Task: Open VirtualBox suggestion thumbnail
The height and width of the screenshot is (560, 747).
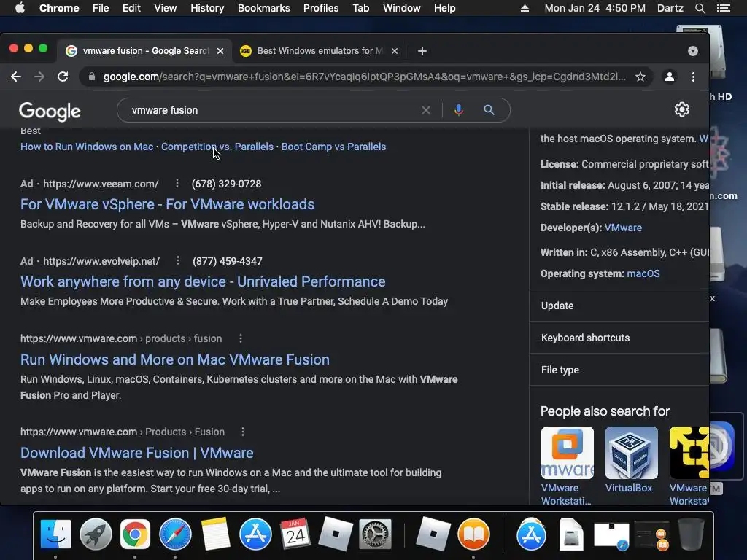Action: [x=632, y=453]
